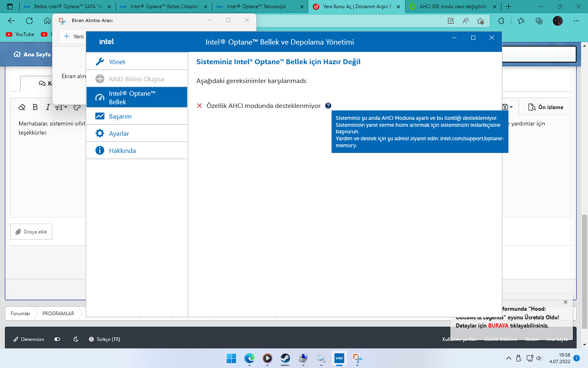The width and height of the screenshot is (588, 368).
Task: Open the Hakkında about section
Action: (137, 150)
